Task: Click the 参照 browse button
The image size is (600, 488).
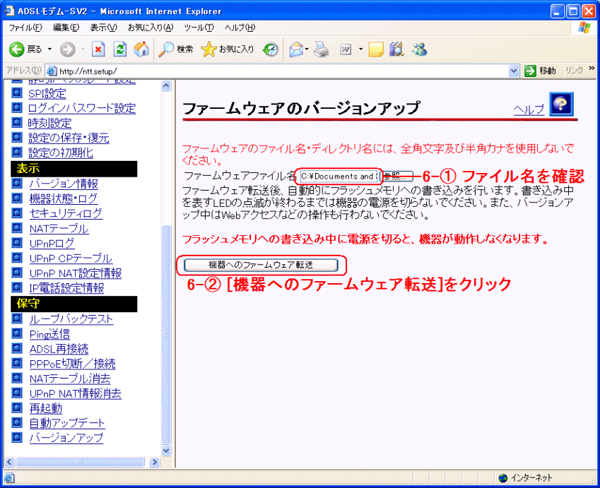Action: click(x=396, y=176)
